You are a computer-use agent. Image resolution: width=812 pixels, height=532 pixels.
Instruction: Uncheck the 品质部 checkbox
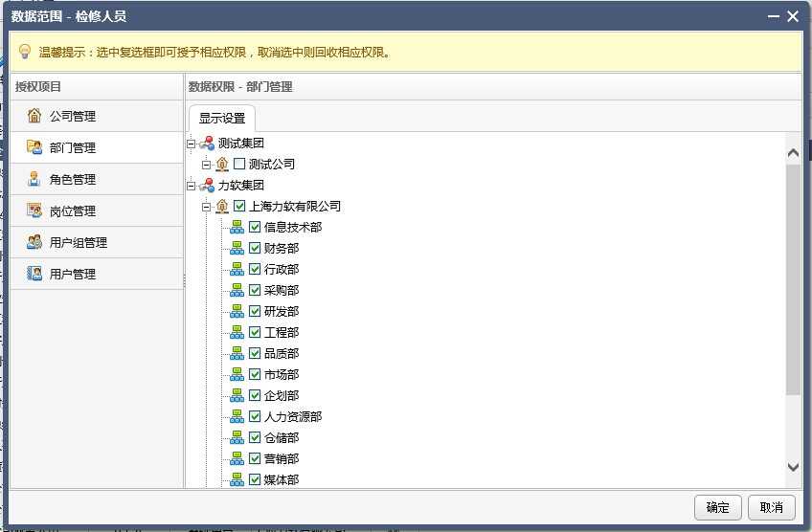click(255, 353)
